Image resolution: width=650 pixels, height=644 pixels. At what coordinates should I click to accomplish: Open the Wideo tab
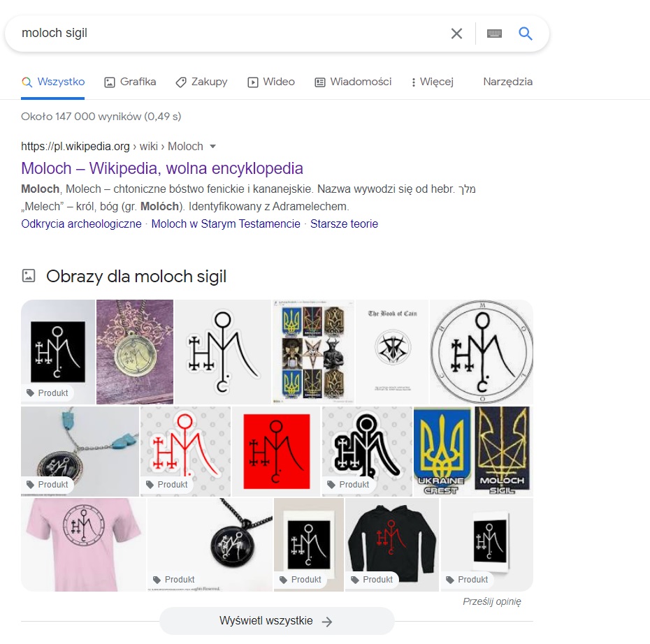coord(271,82)
